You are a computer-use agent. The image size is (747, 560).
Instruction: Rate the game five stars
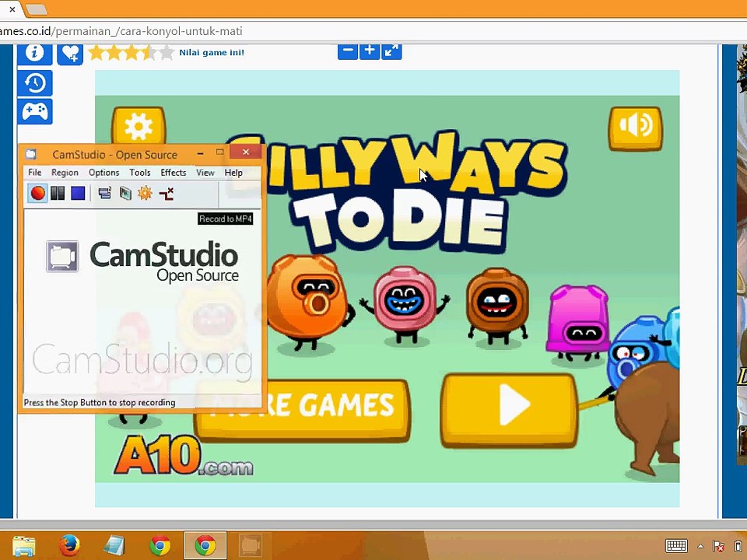[167, 52]
